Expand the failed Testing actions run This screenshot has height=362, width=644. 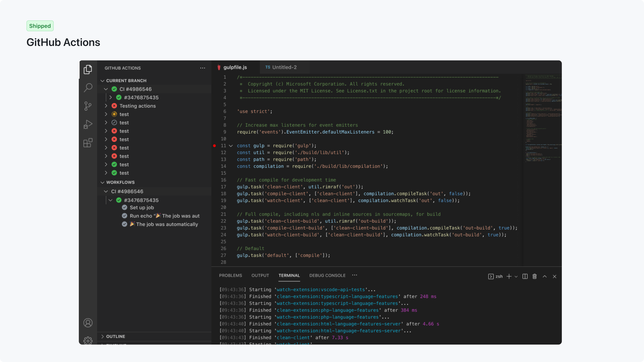[106, 106]
